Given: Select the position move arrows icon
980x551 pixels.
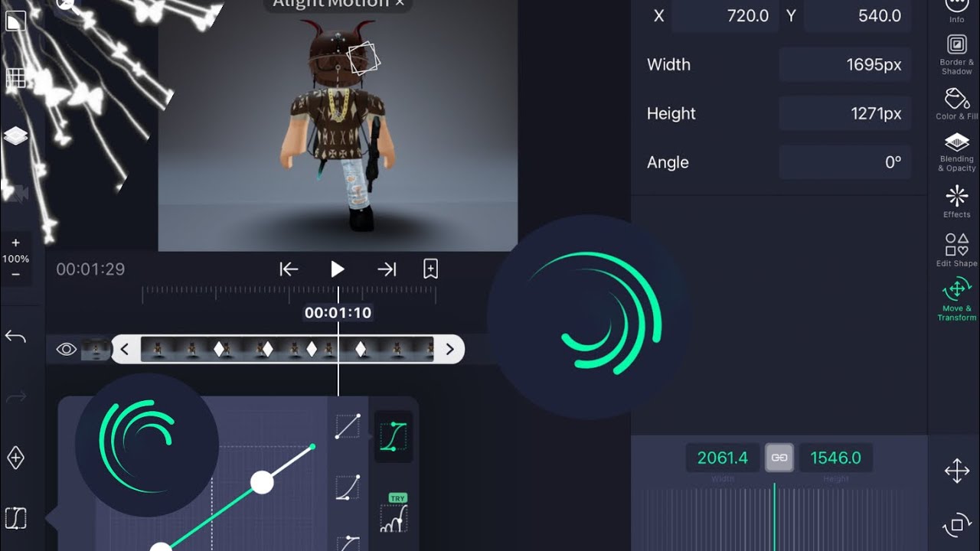Looking at the screenshot, I should pyautogui.click(x=957, y=471).
